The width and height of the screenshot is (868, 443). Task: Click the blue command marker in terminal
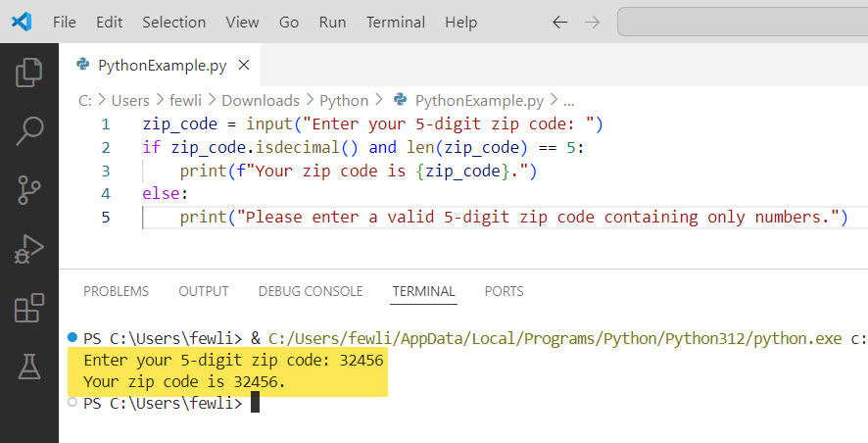72,337
